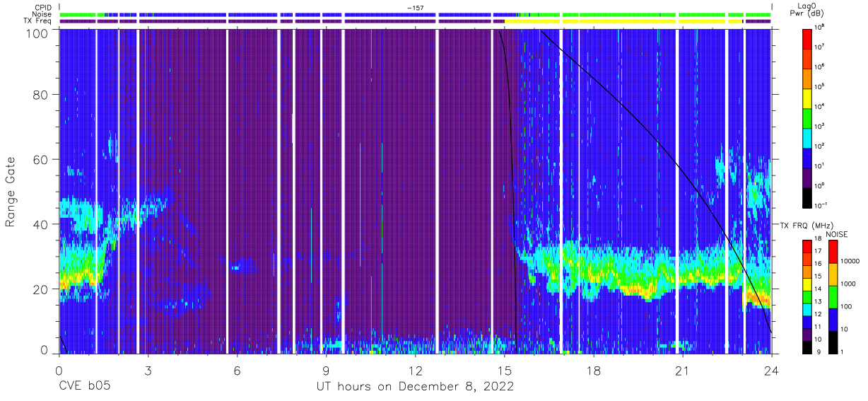Image resolution: width=868 pixels, height=401 pixels.
Task: Click the -157 CPID value
Action: pos(415,7)
